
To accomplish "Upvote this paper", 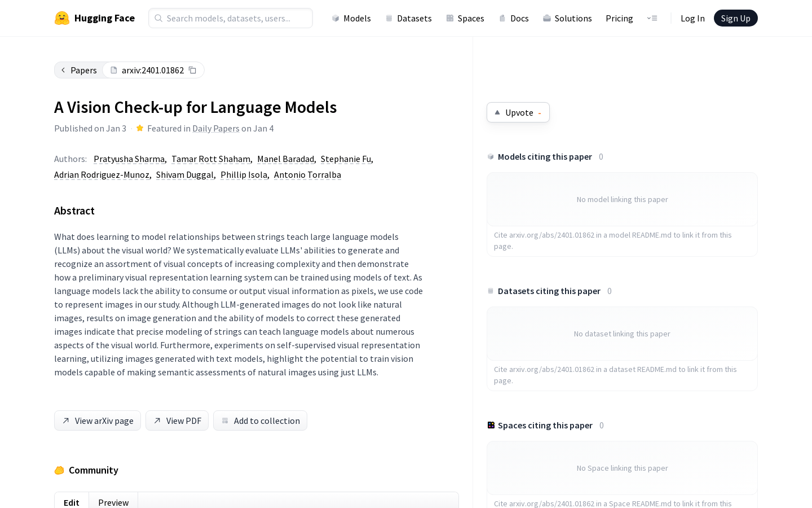I will pyautogui.click(x=518, y=112).
